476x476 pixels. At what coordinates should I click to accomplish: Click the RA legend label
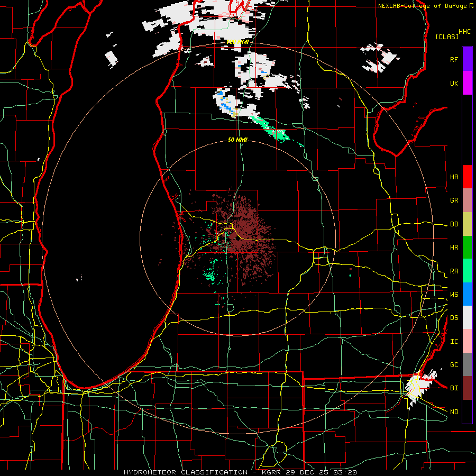click(x=454, y=271)
